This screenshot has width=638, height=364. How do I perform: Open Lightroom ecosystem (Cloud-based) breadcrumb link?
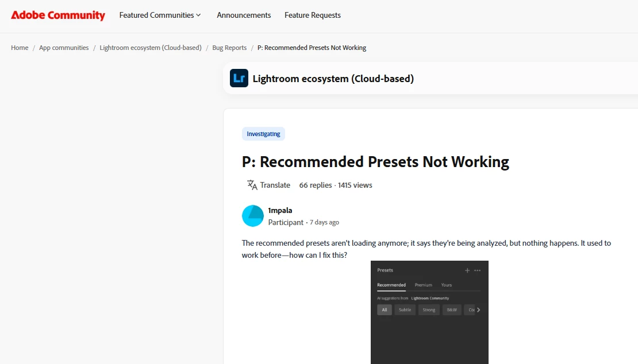(151, 48)
